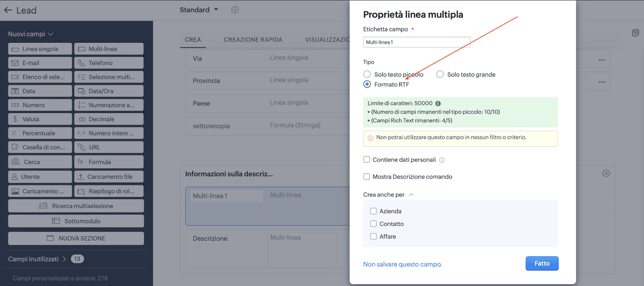The width and height of the screenshot is (644, 286).
Task: Click the character limit info icon
Action: pyautogui.click(x=438, y=104)
